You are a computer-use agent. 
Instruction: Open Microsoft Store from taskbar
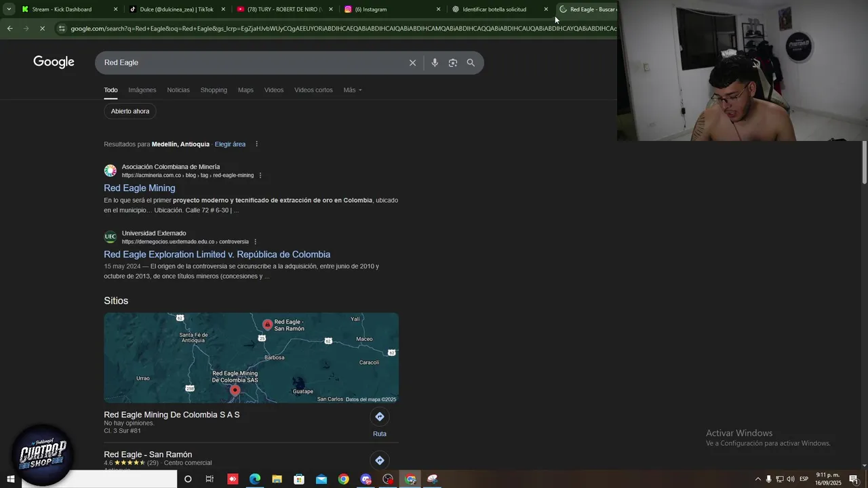(299, 479)
